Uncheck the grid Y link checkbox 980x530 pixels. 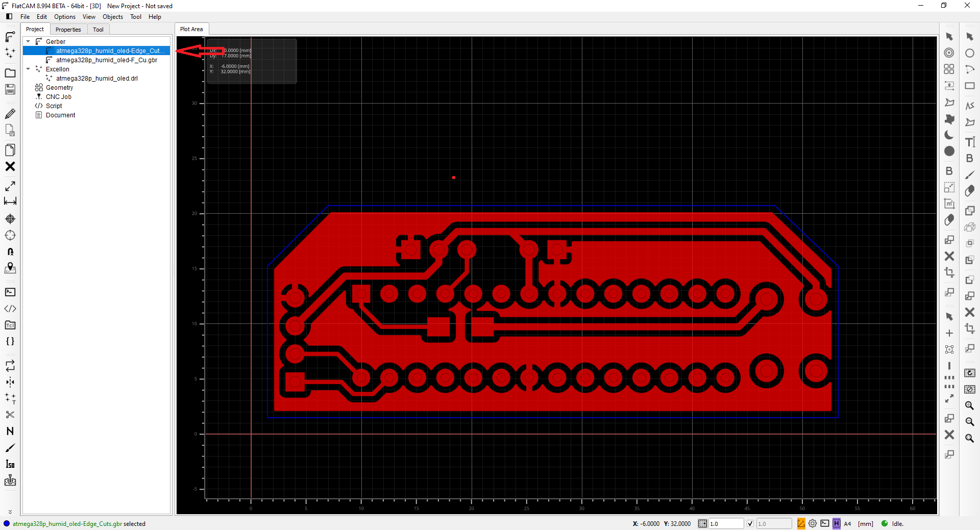pos(750,523)
